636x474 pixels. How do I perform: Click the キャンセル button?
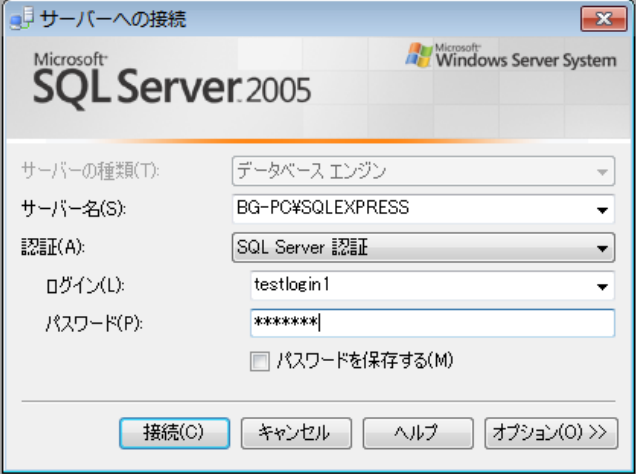(x=296, y=433)
